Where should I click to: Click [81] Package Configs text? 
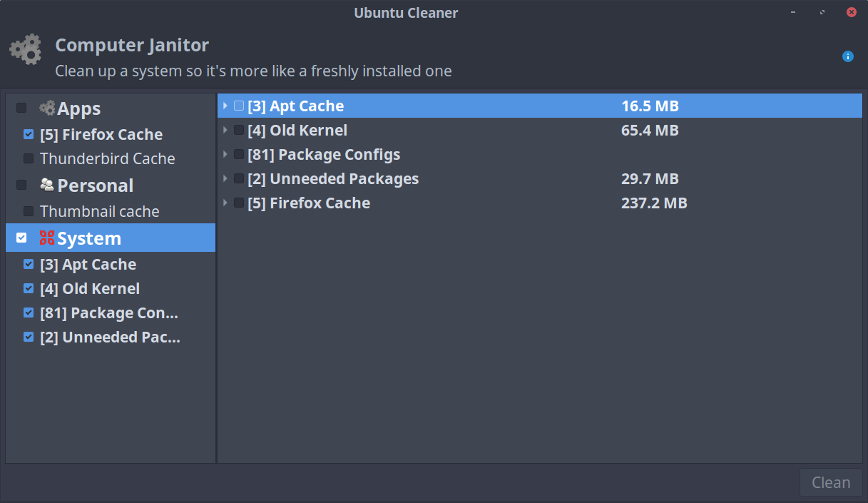tap(324, 154)
